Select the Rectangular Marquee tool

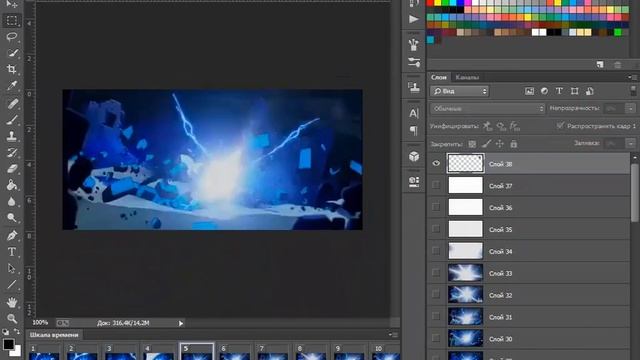click(x=12, y=20)
